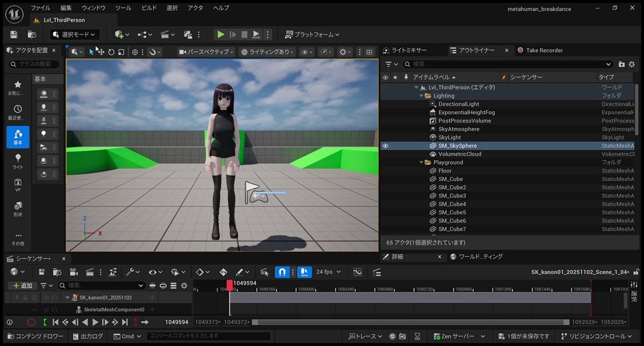Click the green Play level button
The width and height of the screenshot is (644, 346).
(x=221, y=34)
